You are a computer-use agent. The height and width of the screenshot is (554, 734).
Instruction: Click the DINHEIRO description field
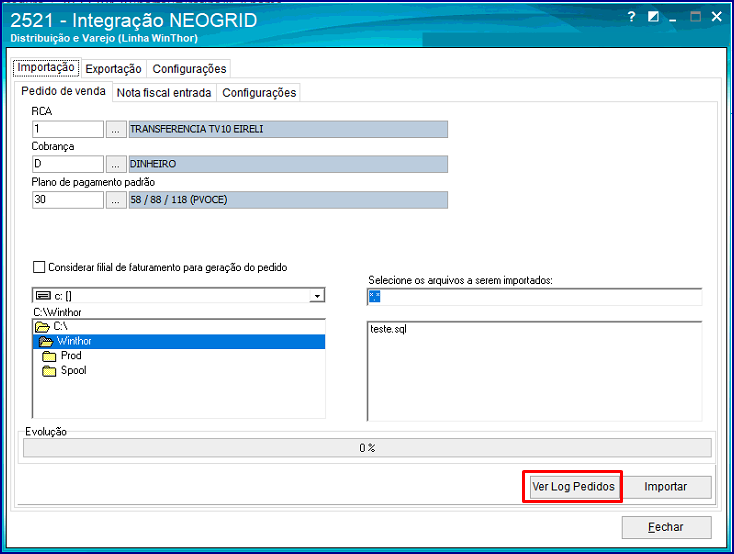288,164
